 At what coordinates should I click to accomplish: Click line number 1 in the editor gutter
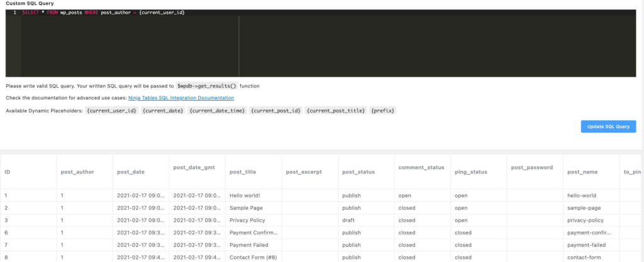tap(14, 13)
